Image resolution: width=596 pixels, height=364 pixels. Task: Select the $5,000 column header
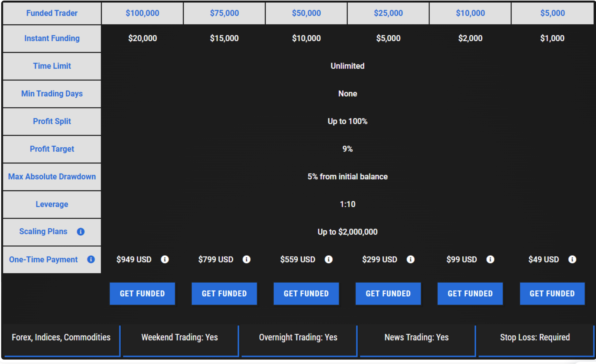pyautogui.click(x=553, y=13)
